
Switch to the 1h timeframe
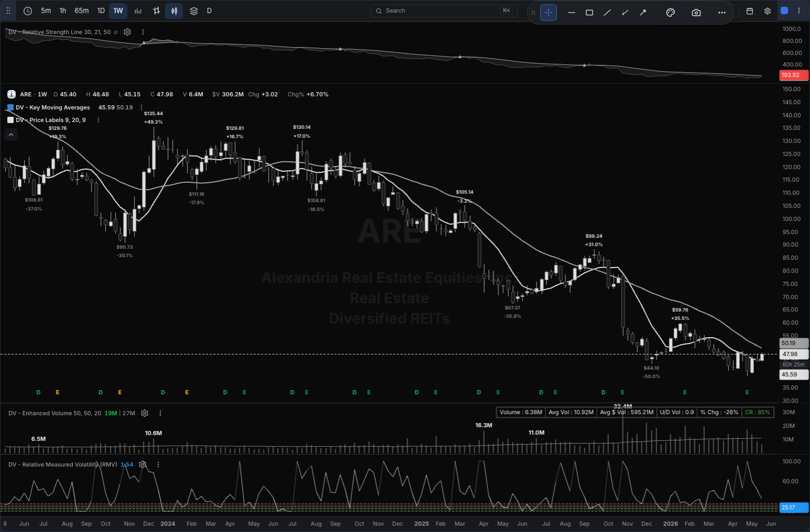point(63,10)
